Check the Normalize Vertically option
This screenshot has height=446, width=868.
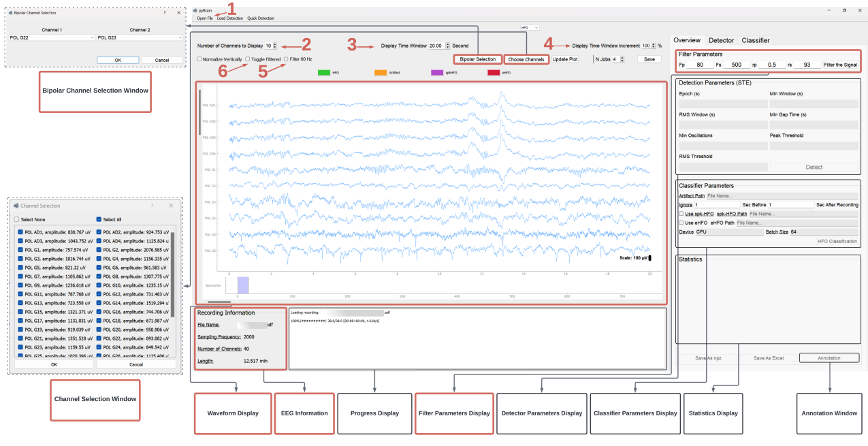point(199,59)
